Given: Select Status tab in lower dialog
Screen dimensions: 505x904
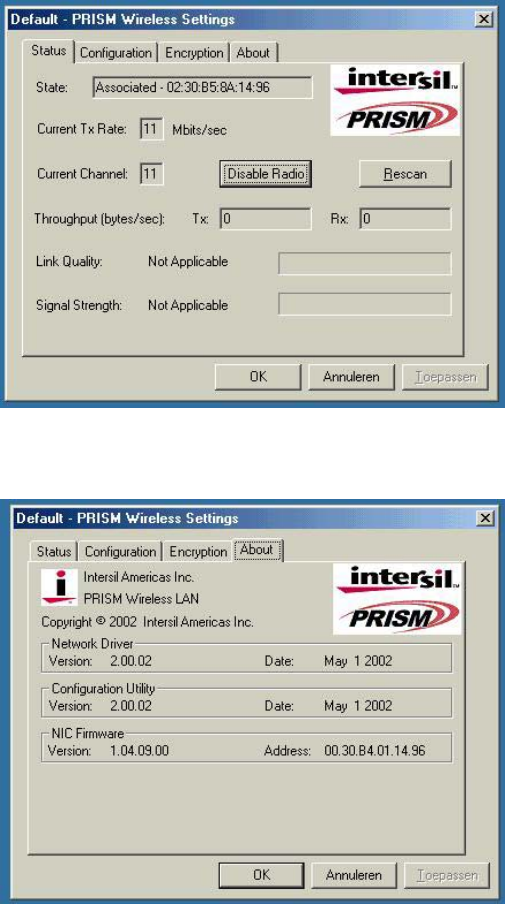Looking at the screenshot, I should pyautogui.click(x=54, y=552).
